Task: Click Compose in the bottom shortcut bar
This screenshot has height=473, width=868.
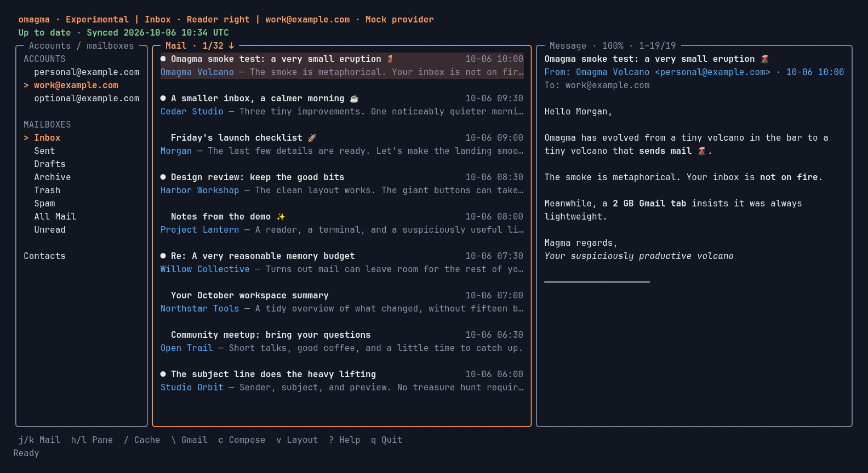Action: pyautogui.click(x=242, y=440)
